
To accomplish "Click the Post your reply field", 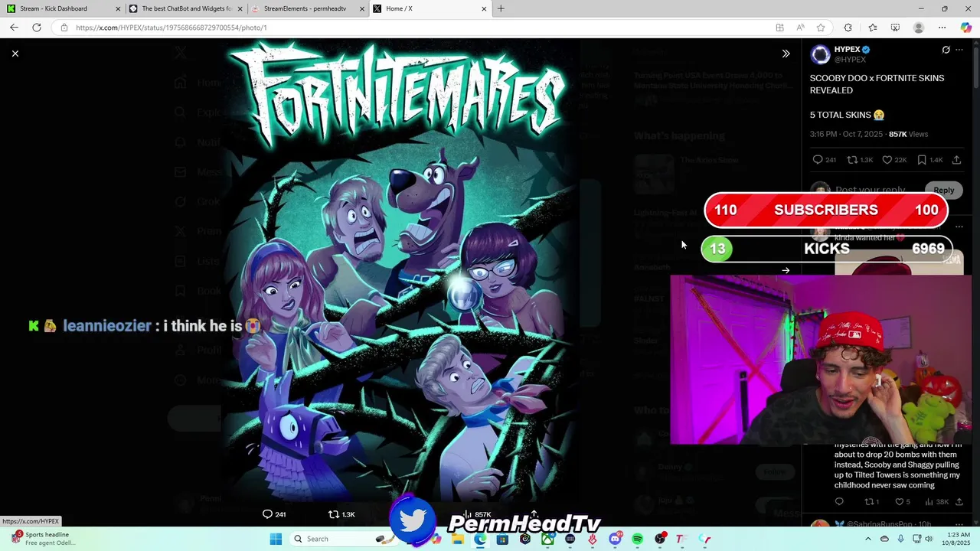I will (x=871, y=190).
